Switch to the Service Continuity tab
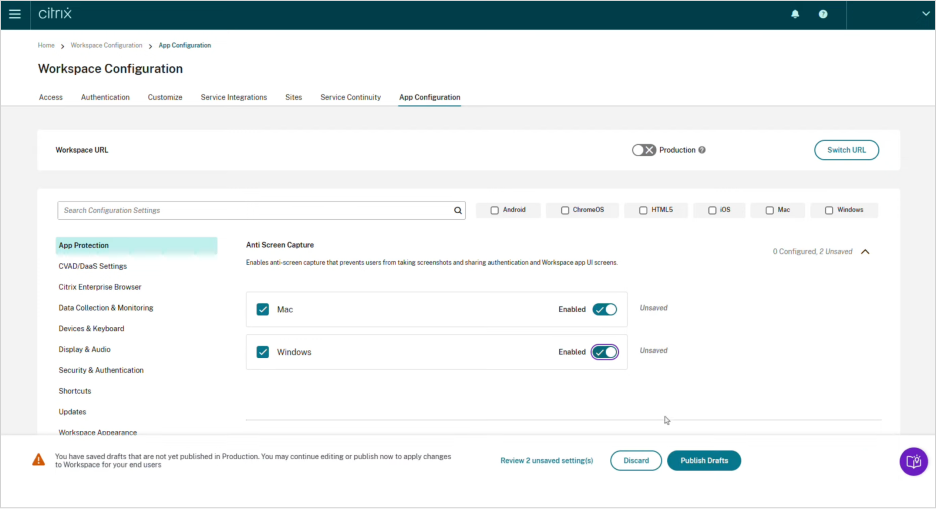The width and height of the screenshot is (936, 509). point(350,97)
